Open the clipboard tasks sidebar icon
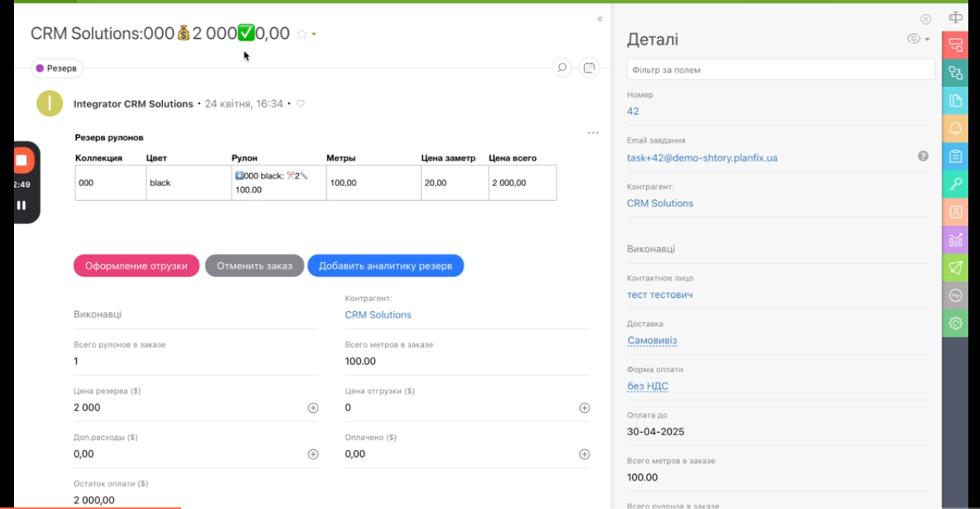The width and height of the screenshot is (980, 509). pos(955,156)
